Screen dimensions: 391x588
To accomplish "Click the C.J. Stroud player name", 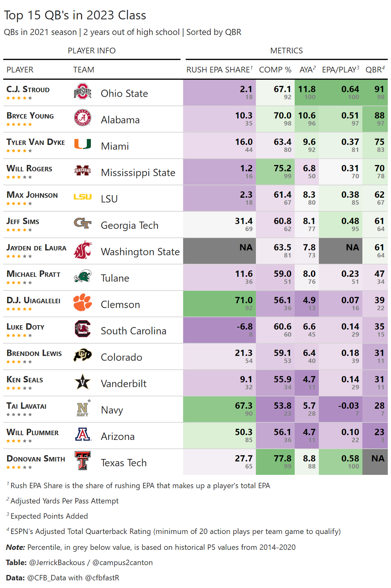I will coord(28,89).
